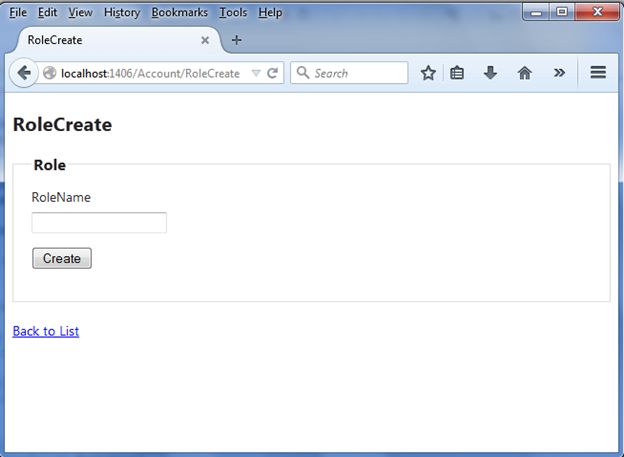Click the Role fieldset legend

(50, 165)
